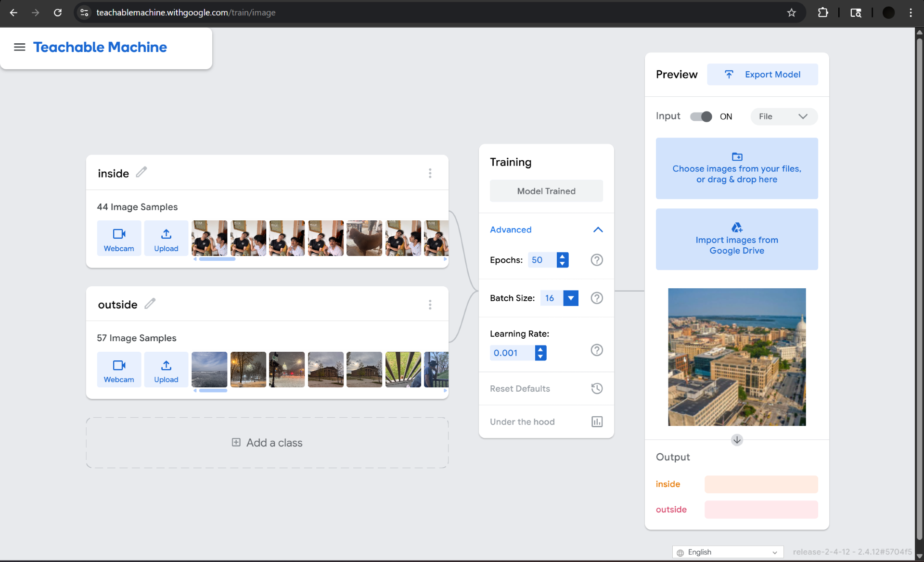Click Webcam button in inside class
The width and height of the screenshot is (924, 562).
pos(119,238)
